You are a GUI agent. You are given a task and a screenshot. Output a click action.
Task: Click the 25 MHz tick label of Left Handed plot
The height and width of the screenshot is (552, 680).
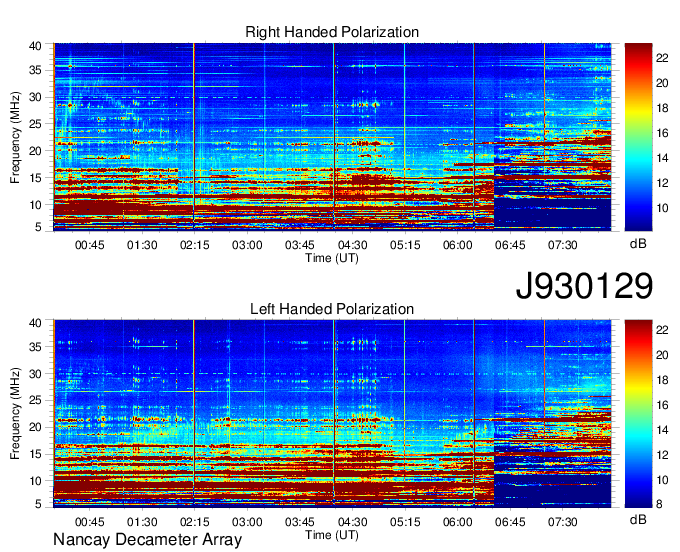point(35,401)
